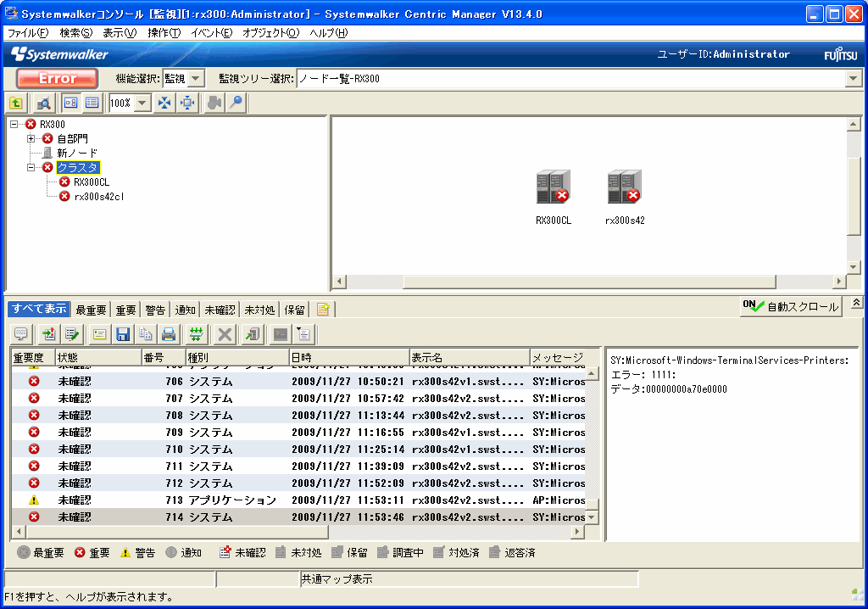This screenshot has height=609, width=868.
Task: Sort events by 番号 column header
Action: pos(164,357)
